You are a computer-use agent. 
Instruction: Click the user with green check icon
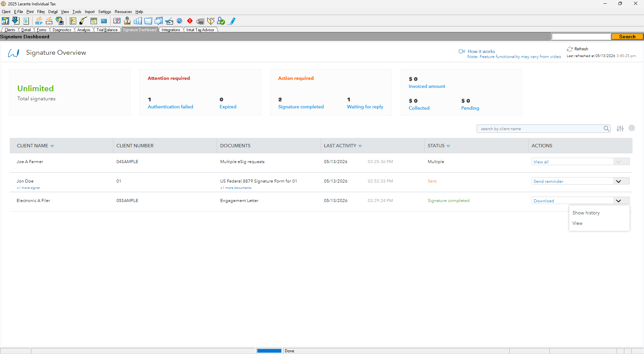[x=221, y=21]
